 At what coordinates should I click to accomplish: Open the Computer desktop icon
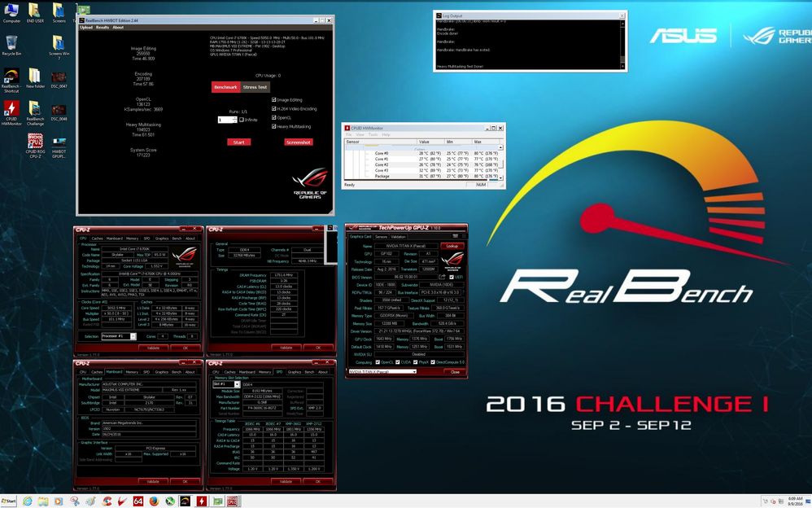pyautogui.click(x=11, y=13)
